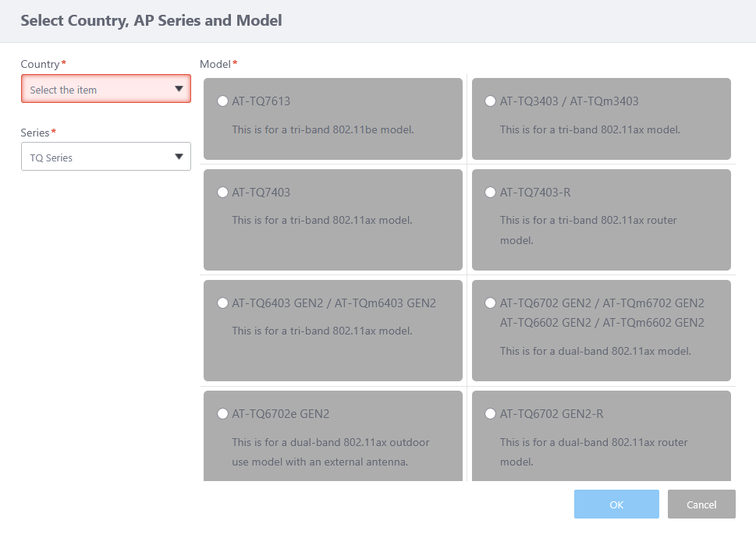Screen dimensions: 756x538
Task: Click the AT-TQ7403-R card description text
Action: (x=588, y=230)
